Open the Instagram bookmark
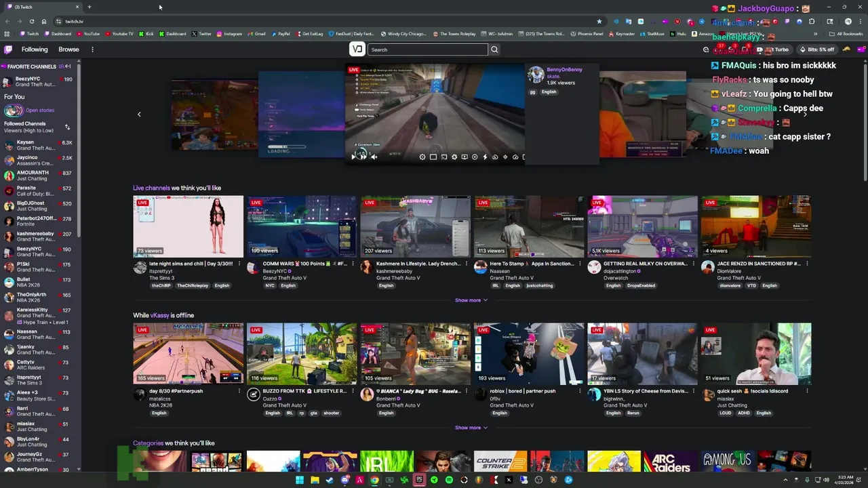The height and width of the screenshot is (488, 868). tap(229, 34)
